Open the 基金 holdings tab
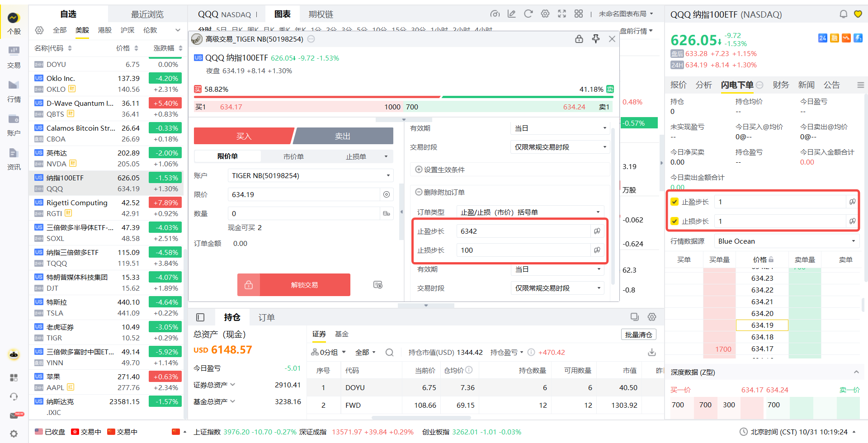868x443 pixels. pos(342,334)
